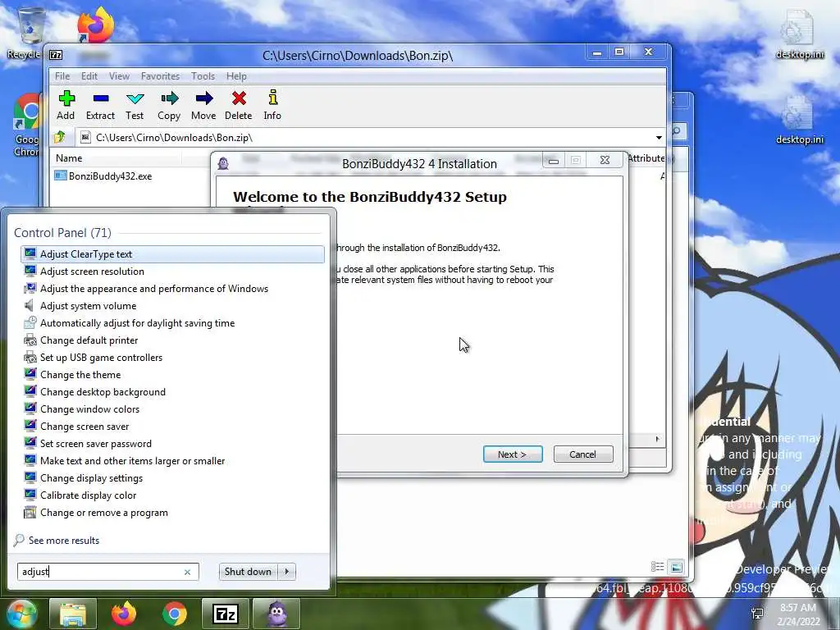The image size is (840, 630).
Task: Open File Explorer from the taskbar
Action: click(73, 614)
